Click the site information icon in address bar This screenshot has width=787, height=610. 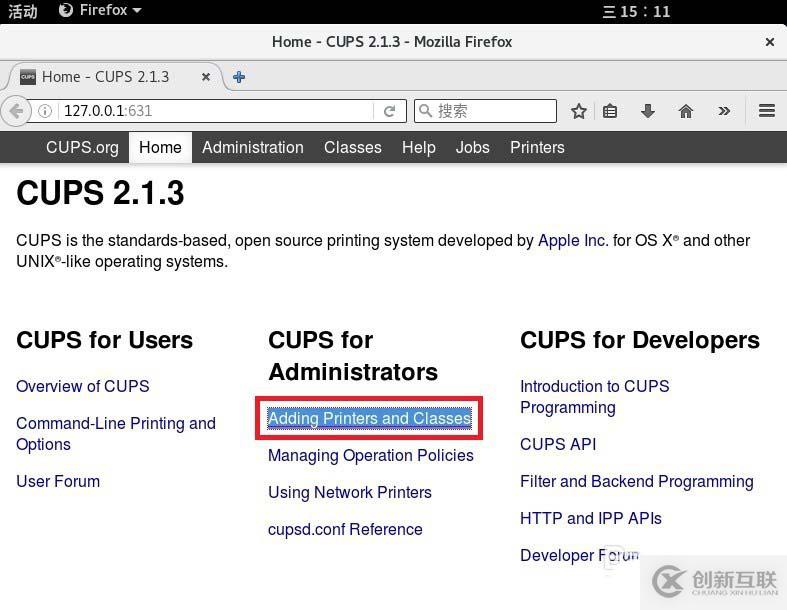pyautogui.click(x=45, y=111)
